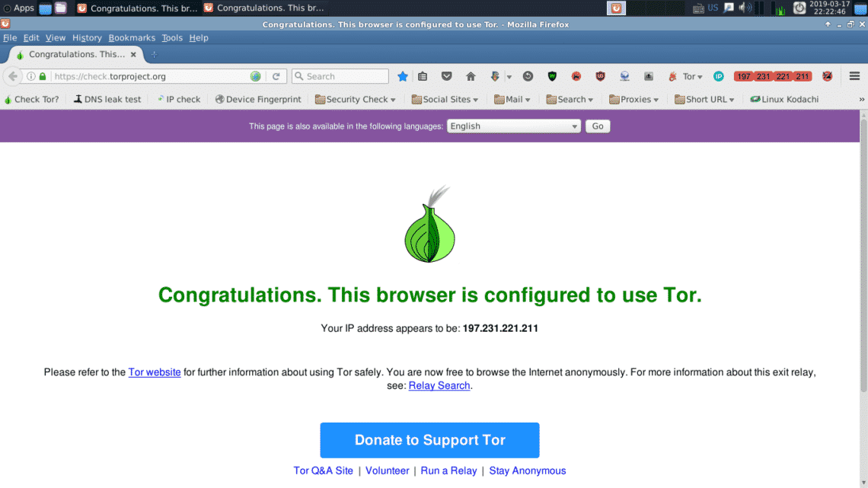Click the lock icon in address bar
The height and width of the screenshot is (488, 868).
(x=43, y=76)
